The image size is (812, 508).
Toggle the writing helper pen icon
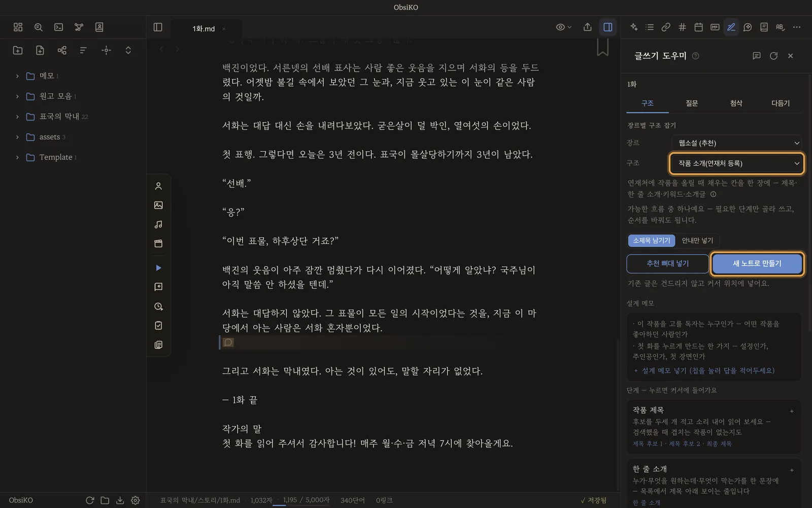pyautogui.click(x=731, y=27)
